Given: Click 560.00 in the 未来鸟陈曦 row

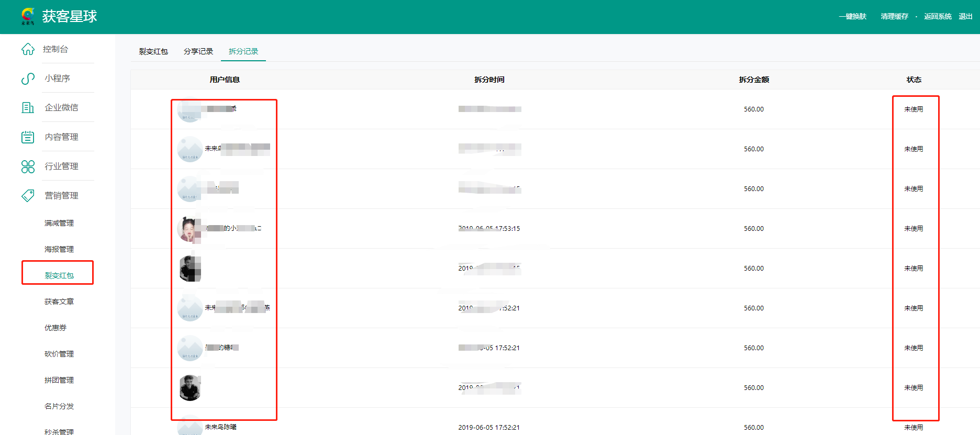Looking at the screenshot, I should (x=754, y=428).
